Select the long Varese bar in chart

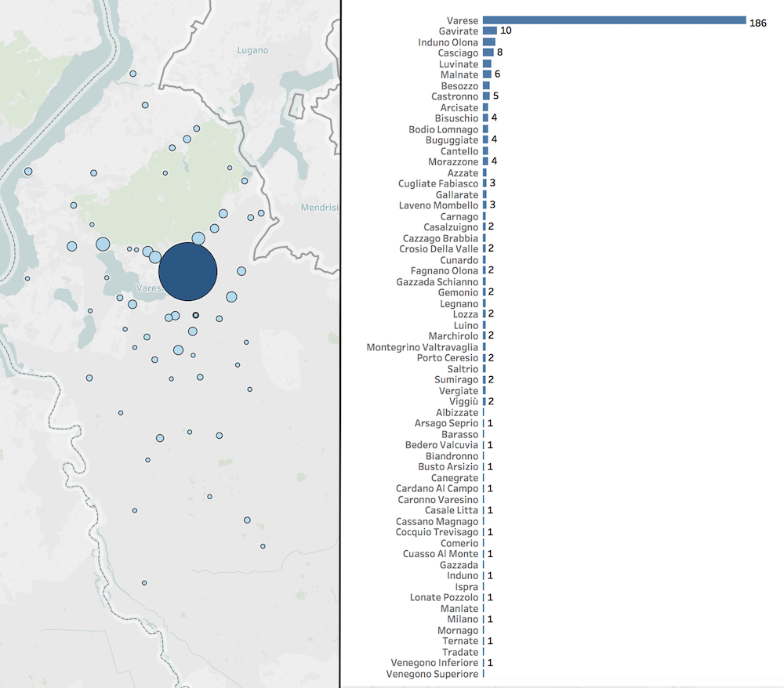[613, 20]
